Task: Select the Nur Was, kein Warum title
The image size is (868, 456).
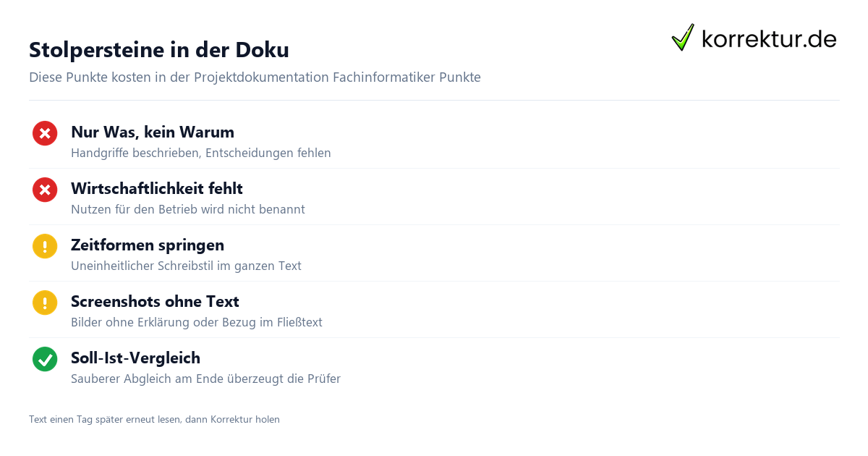Action: (x=153, y=132)
